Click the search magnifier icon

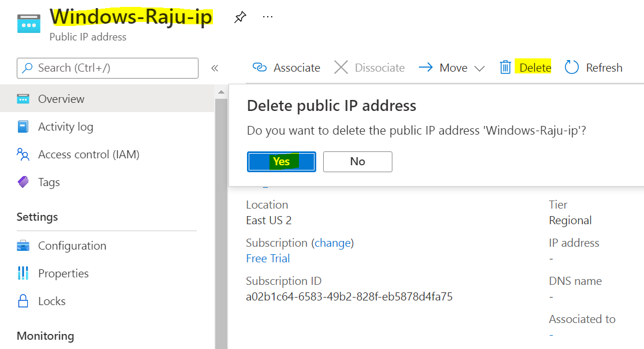(27, 68)
